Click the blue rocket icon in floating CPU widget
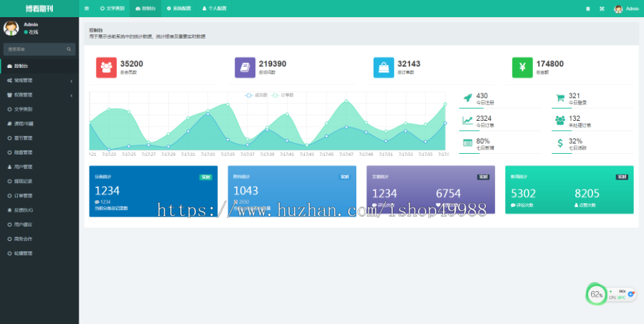644x324 pixels. (x=631, y=294)
